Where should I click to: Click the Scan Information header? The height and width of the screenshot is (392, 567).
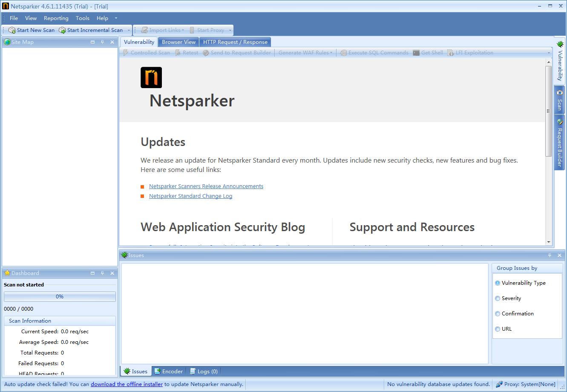(60, 321)
